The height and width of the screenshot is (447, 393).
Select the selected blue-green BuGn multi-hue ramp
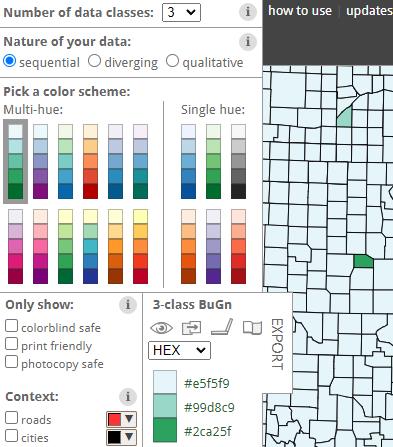tap(15, 162)
